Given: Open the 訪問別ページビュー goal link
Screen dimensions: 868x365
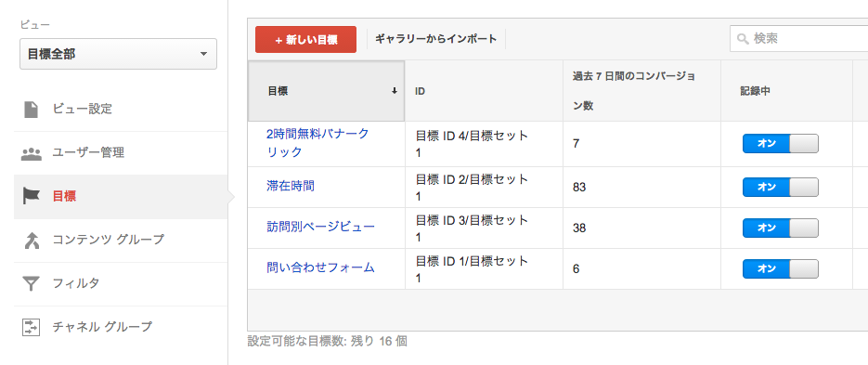Looking at the screenshot, I should pyautogui.click(x=320, y=227).
